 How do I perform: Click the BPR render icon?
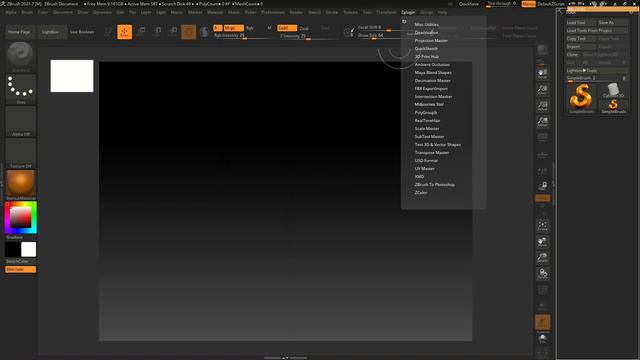tap(542, 51)
